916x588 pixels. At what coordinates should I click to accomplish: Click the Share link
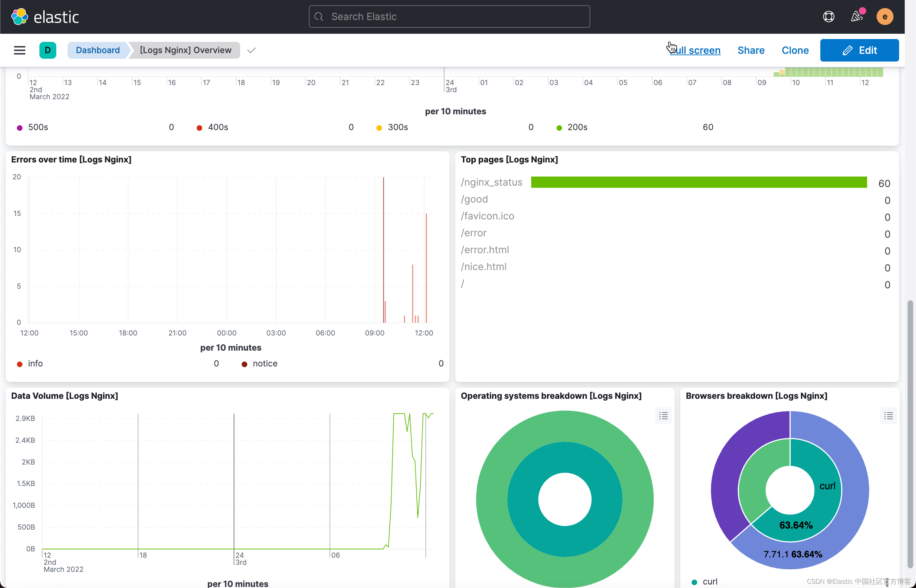(751, 50)
